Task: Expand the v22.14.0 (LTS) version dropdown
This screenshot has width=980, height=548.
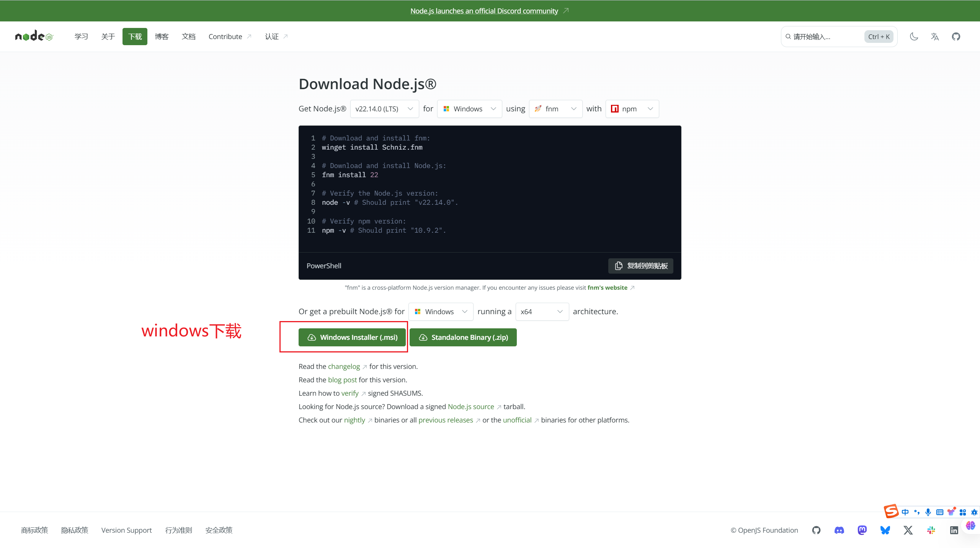Action: pyautogui.click(x=384, y=109)
